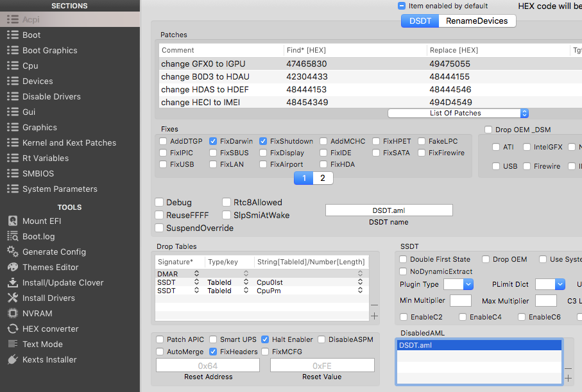
Task: Click the DSDT name input field
Action: tap(389, 210)
